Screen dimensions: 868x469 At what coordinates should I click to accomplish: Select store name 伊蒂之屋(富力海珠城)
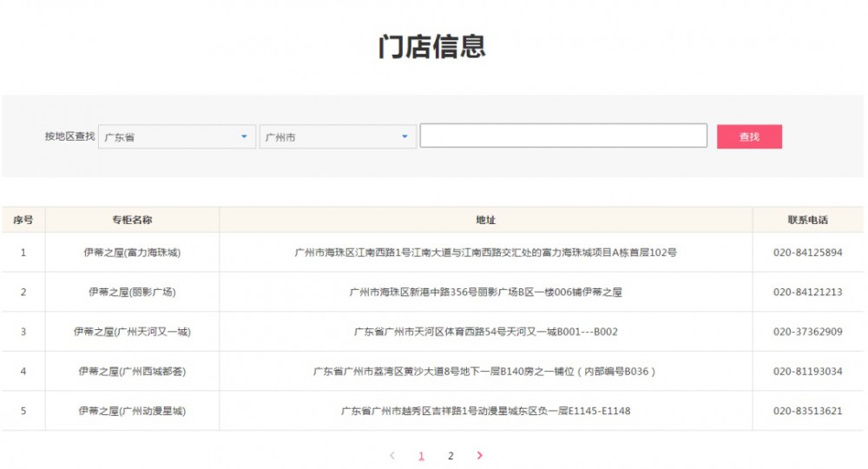point(132,253)
